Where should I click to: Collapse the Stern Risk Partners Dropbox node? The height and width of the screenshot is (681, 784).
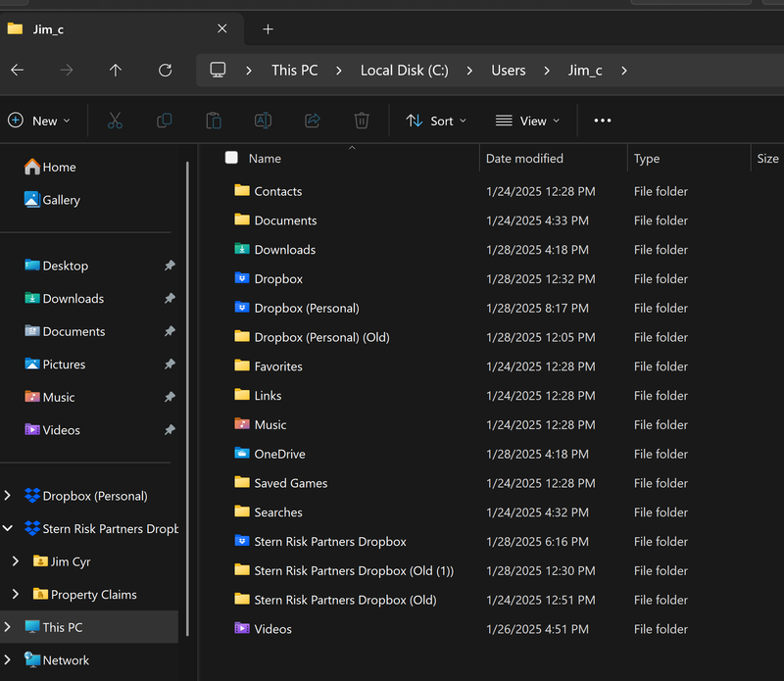point(9,529)
